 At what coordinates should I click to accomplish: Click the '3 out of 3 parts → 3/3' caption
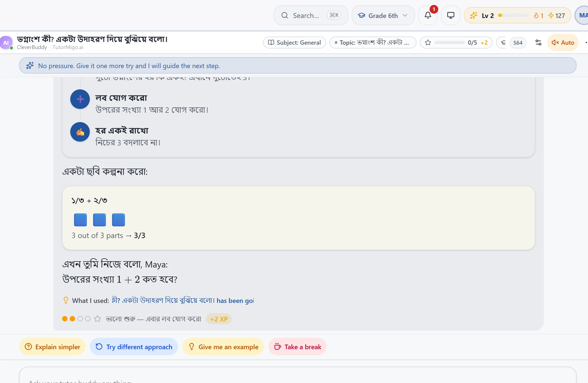click(x=108, y=236)
